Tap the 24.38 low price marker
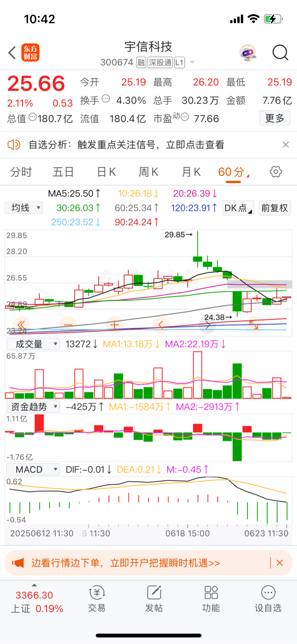The image size is (297, 644). pyautogui.click(x=218, y=317)
